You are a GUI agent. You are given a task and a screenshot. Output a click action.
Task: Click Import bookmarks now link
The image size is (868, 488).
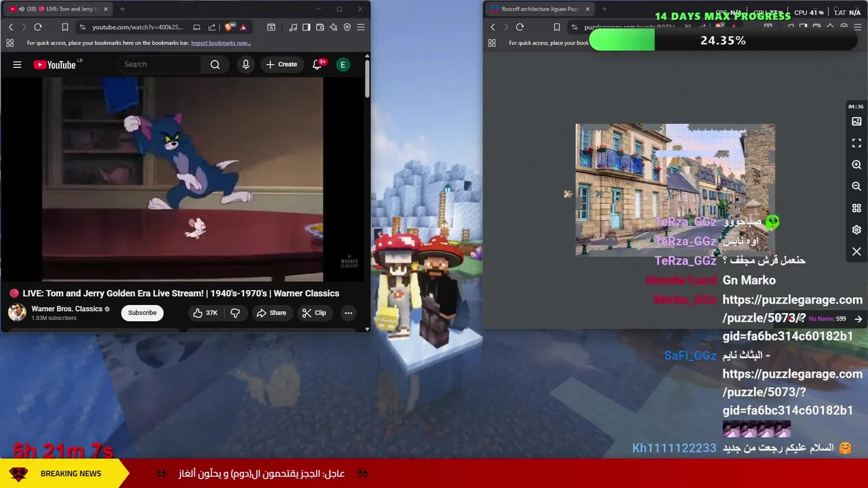[221, 43]
